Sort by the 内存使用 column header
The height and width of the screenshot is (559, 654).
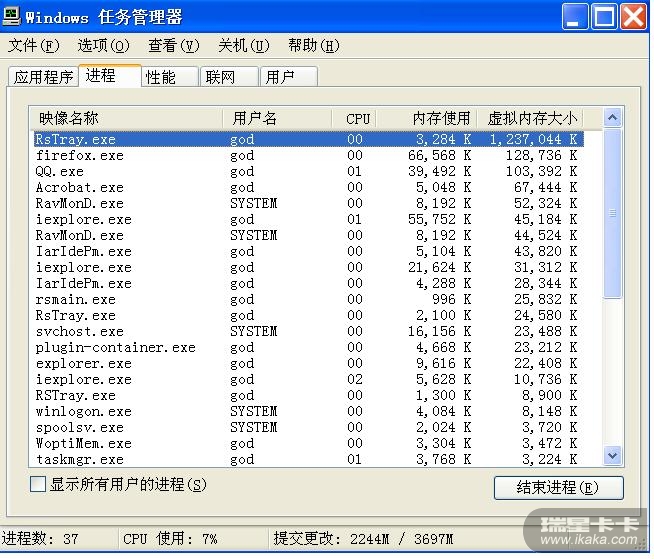(x=426, y=118)
